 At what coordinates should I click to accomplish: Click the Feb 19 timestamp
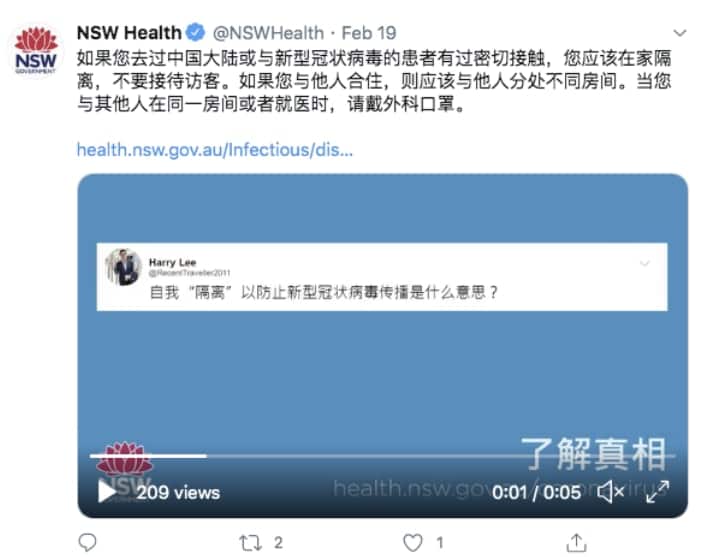369,33
